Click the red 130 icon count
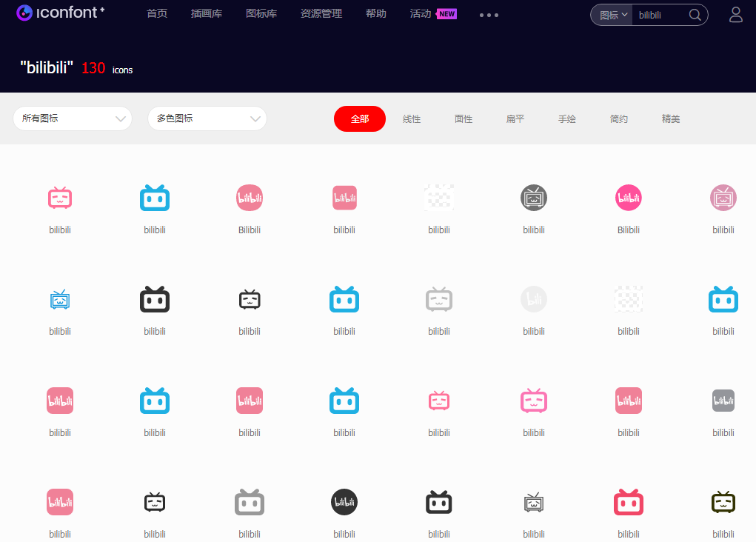 pyautogui.click(x=93, y=68)
